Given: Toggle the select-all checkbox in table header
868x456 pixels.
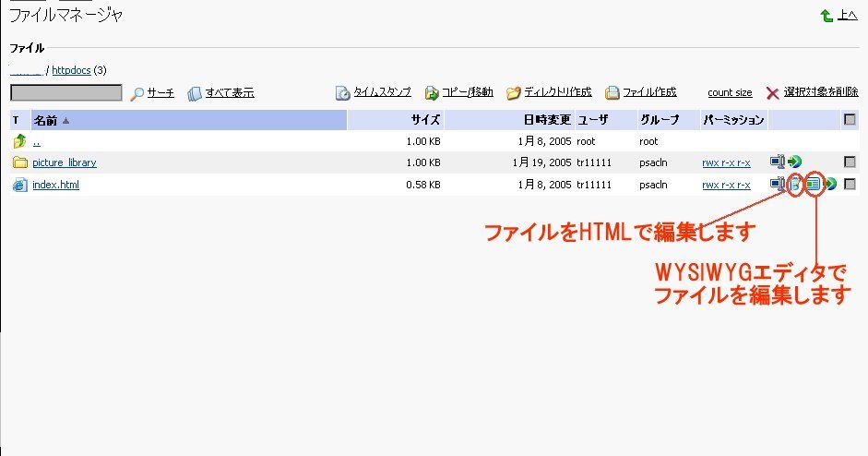Looking at the screenshot, I should 850,119.
